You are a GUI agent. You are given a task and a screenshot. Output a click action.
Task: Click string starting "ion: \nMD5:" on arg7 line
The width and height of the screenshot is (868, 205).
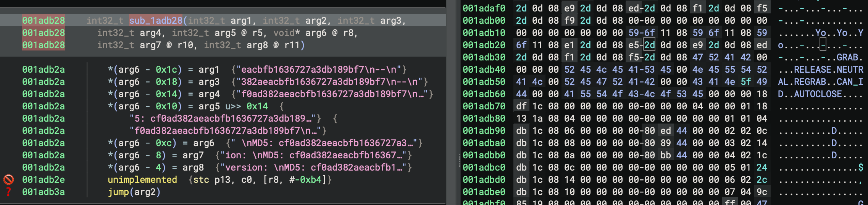coord(313,155)
